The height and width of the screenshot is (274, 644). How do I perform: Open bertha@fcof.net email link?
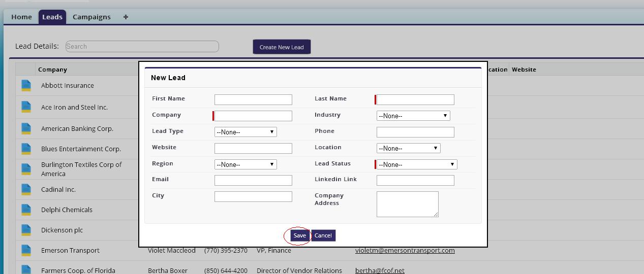[x=380, y=270]
